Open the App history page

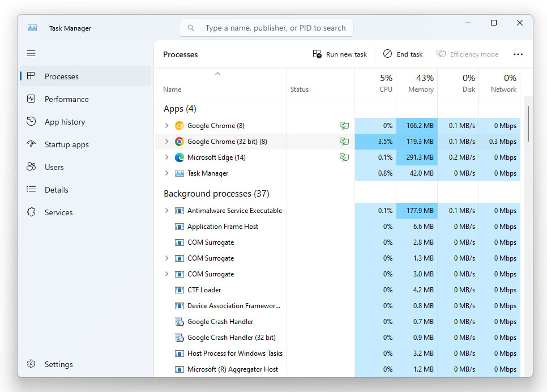tap(86, 122)
